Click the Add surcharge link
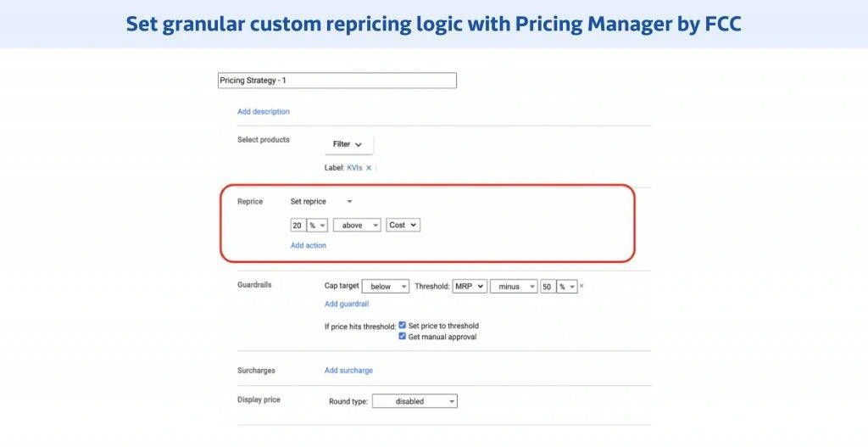 (x=348, y=371)
